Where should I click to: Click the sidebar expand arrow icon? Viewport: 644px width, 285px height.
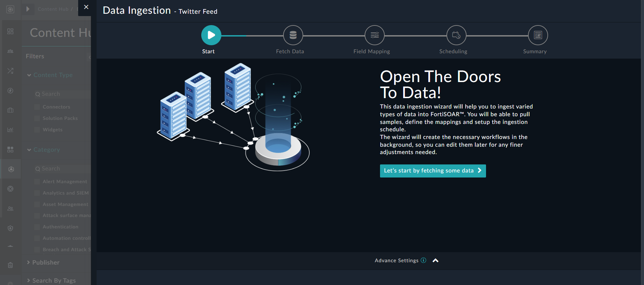(x=28, y=9)
